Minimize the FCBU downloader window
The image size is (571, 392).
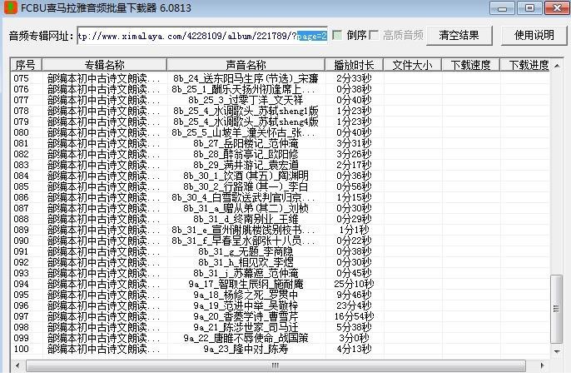[502, 7]
